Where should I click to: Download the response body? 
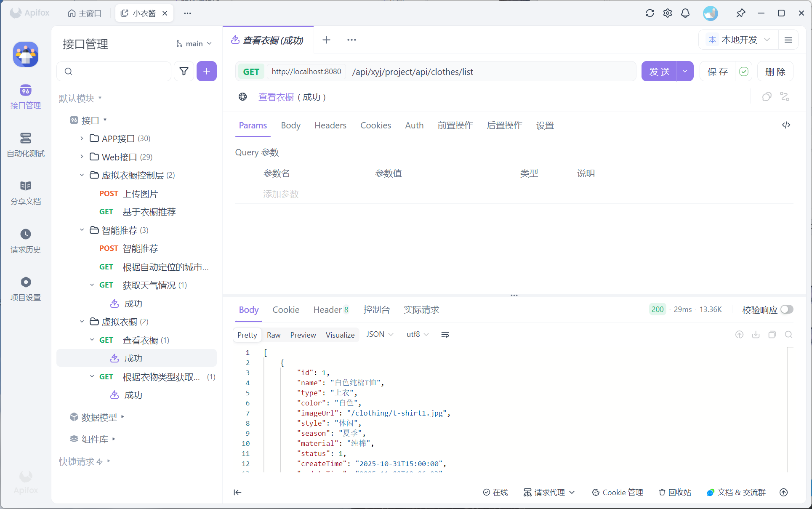[x=756, y=335]
